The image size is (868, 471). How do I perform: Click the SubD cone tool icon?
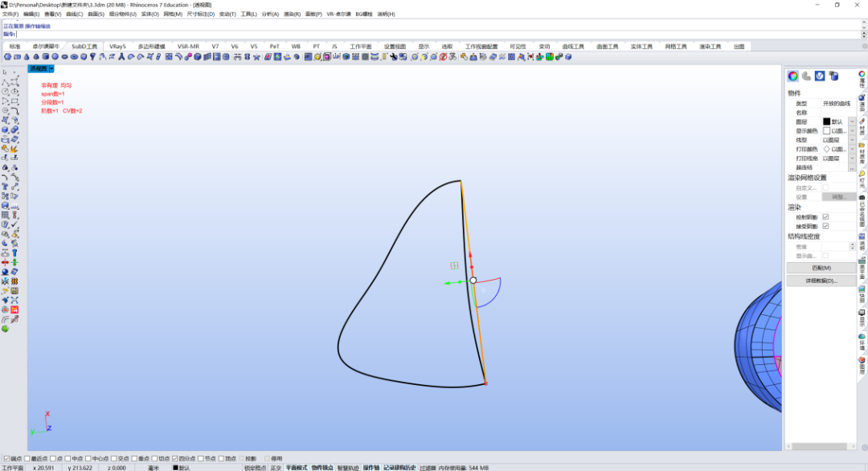click(x=27, y=56)
